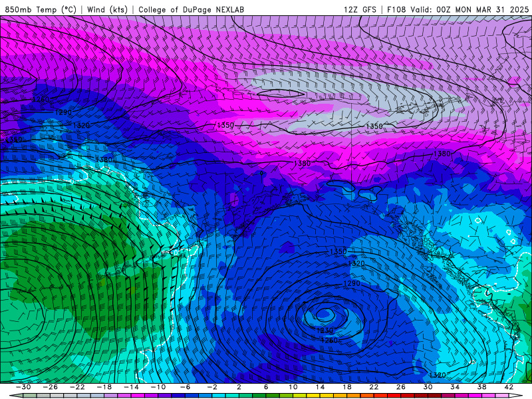The height and width of the screenshot is (399, 532).
Task: Click the "34" colorbar scale label
Action: 455,387
